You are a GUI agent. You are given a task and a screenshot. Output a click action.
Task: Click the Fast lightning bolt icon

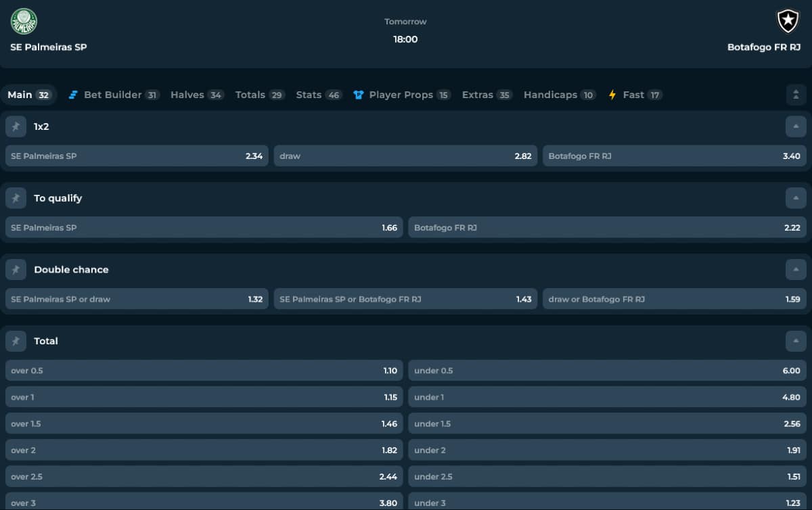(612, 95)
